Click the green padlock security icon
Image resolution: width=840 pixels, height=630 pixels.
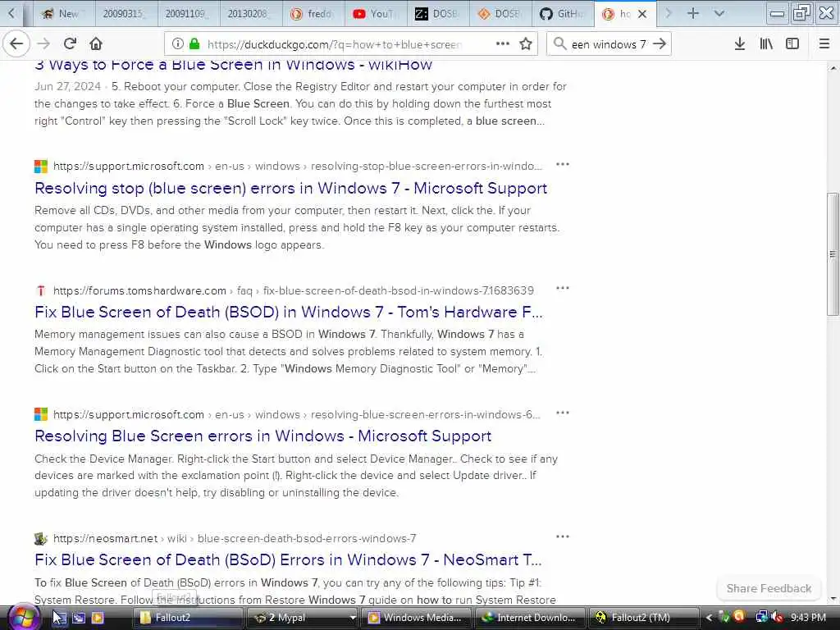(194, 44)
